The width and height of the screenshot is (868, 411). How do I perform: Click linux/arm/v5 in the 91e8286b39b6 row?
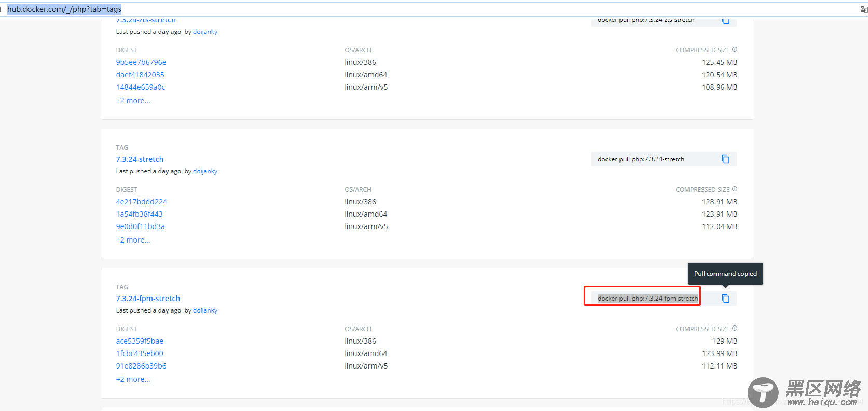[366, 366]
